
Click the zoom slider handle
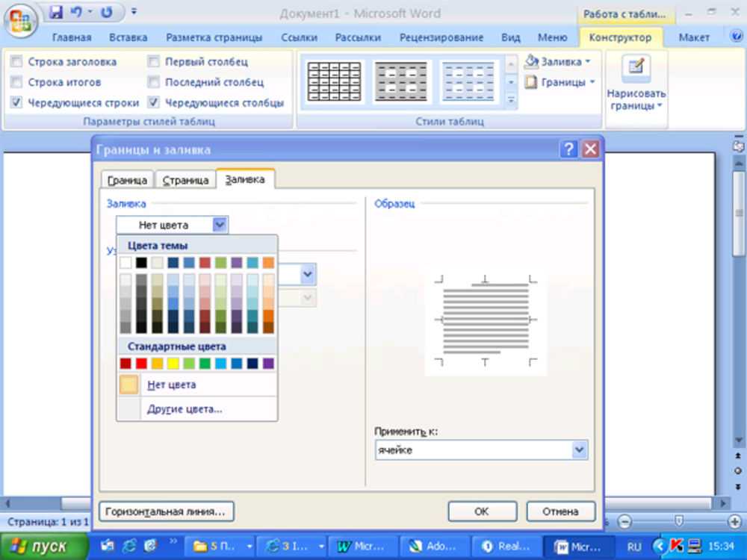pyautogui.click(x=679, y=521)
